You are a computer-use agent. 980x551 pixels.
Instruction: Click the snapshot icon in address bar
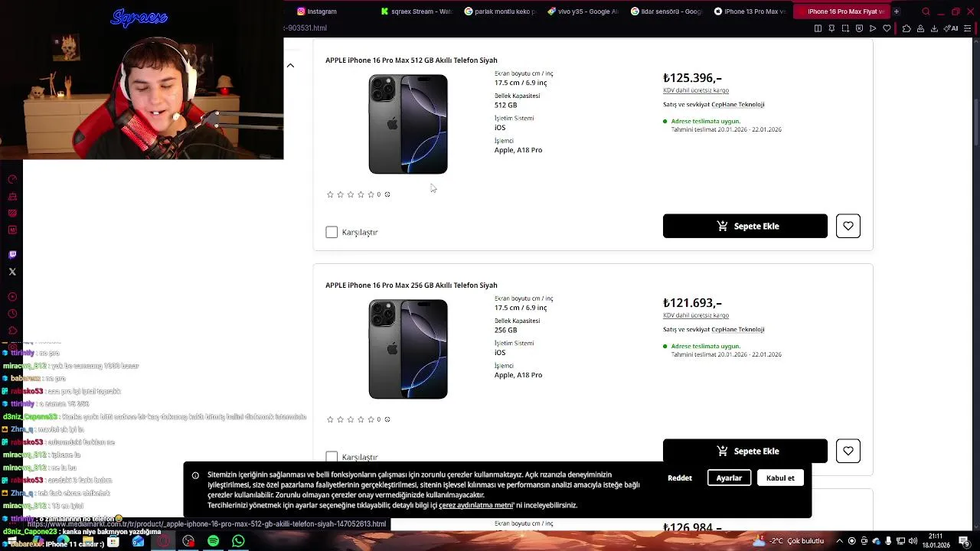pyautogui.click(x=845, y=28)
